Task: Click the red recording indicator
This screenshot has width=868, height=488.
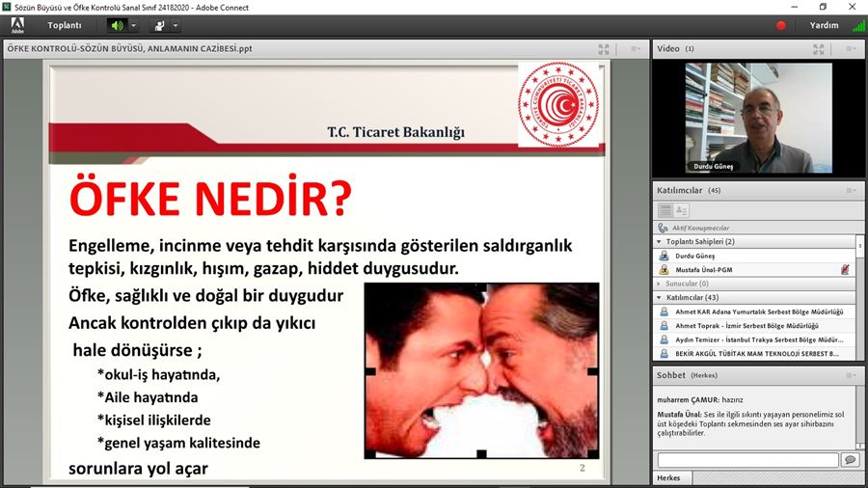Action: (781, 26)
